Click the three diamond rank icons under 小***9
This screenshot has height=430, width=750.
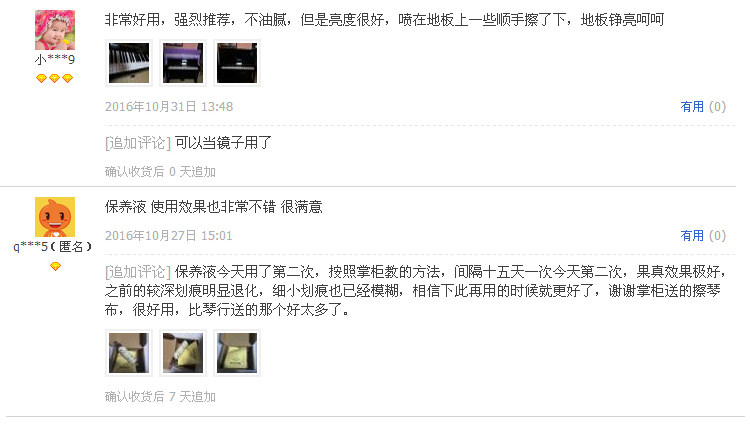click(55, 78)
